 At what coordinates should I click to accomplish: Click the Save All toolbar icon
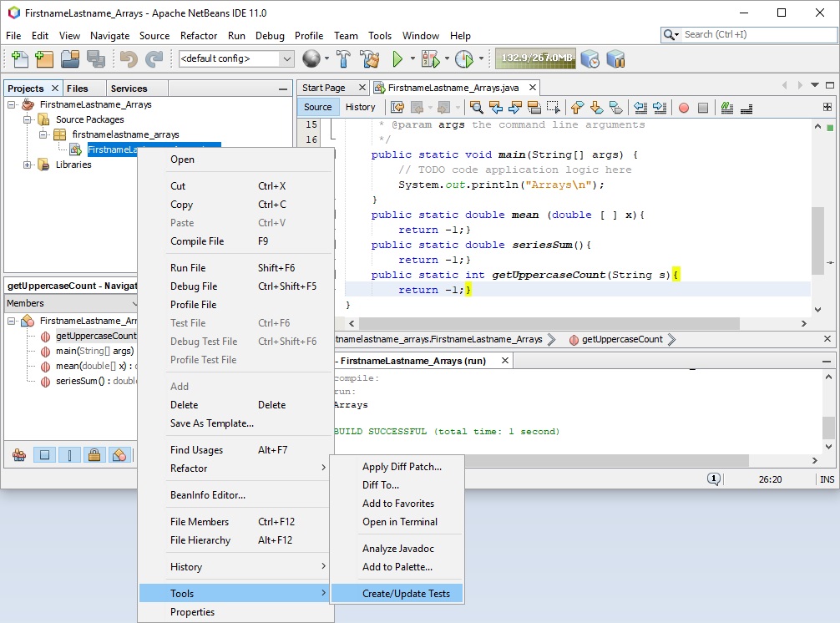[x=96, y=59]
